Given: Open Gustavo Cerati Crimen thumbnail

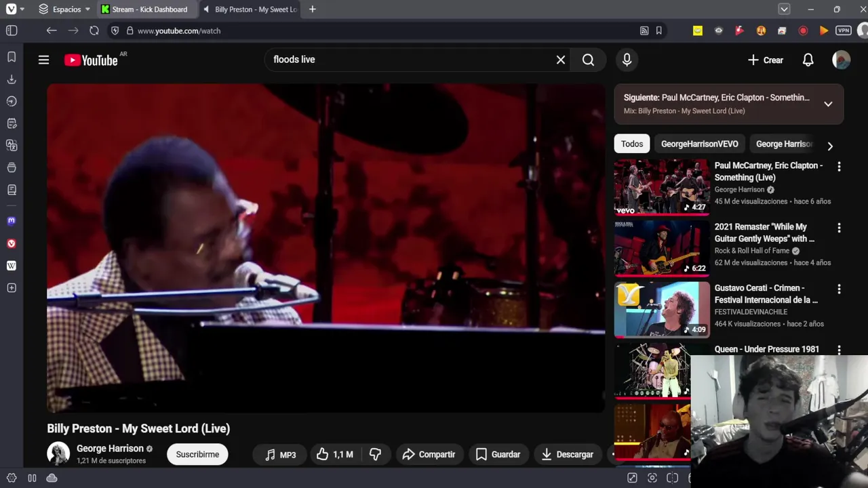Looking at the screenshot, I should pos(662,309).
